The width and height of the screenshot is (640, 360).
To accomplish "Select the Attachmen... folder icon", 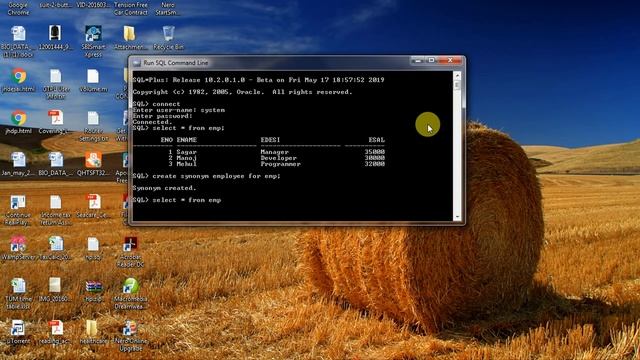I will click(130, 38).
